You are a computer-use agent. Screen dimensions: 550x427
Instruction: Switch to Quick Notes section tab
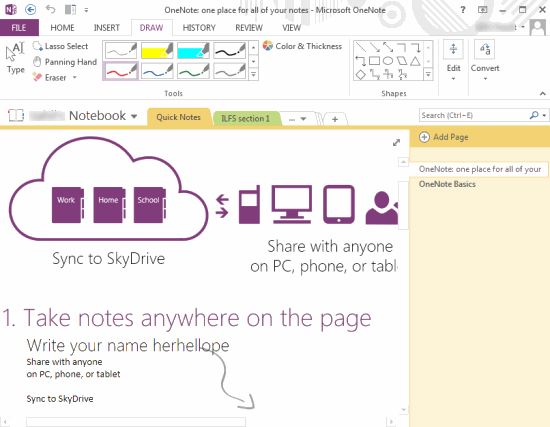[179, 117]
